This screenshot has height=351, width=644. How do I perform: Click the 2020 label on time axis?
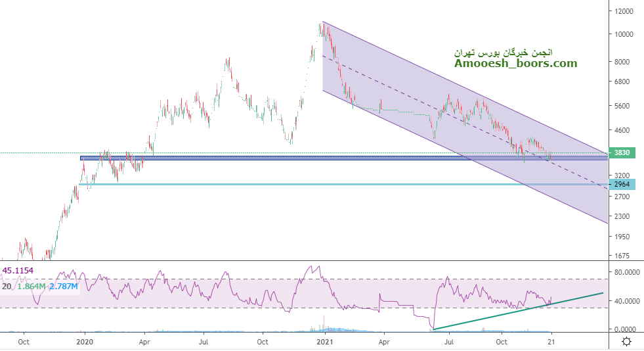pyautogui.click(x=85, y=342)
